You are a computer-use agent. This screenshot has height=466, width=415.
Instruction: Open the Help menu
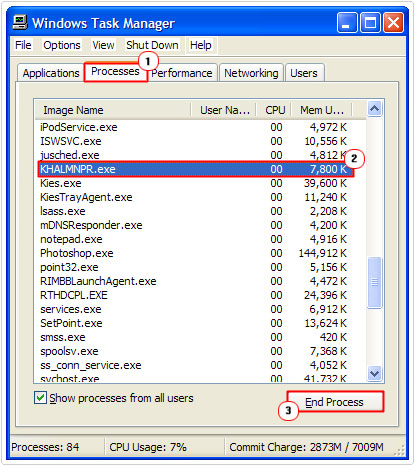click(201, 45)
